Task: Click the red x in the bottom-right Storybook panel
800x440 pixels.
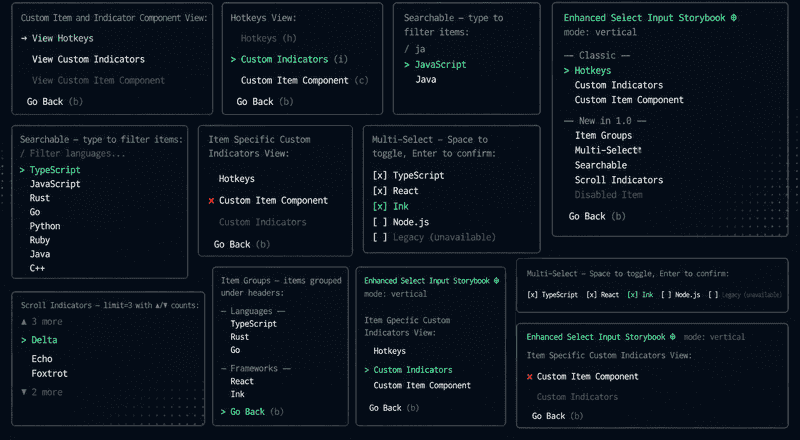Action: point(530,377)
